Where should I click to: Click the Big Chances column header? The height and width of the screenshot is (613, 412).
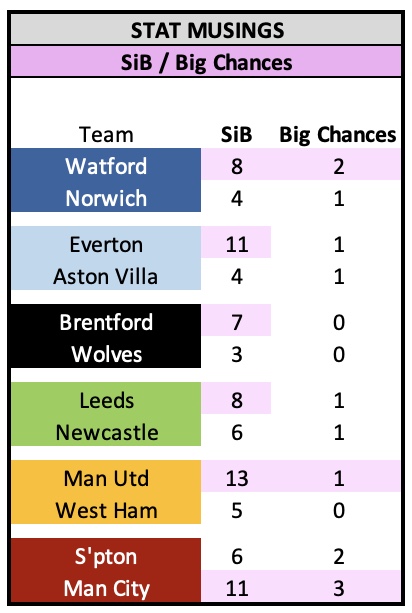pyautogui.click(x=337, y=134)
